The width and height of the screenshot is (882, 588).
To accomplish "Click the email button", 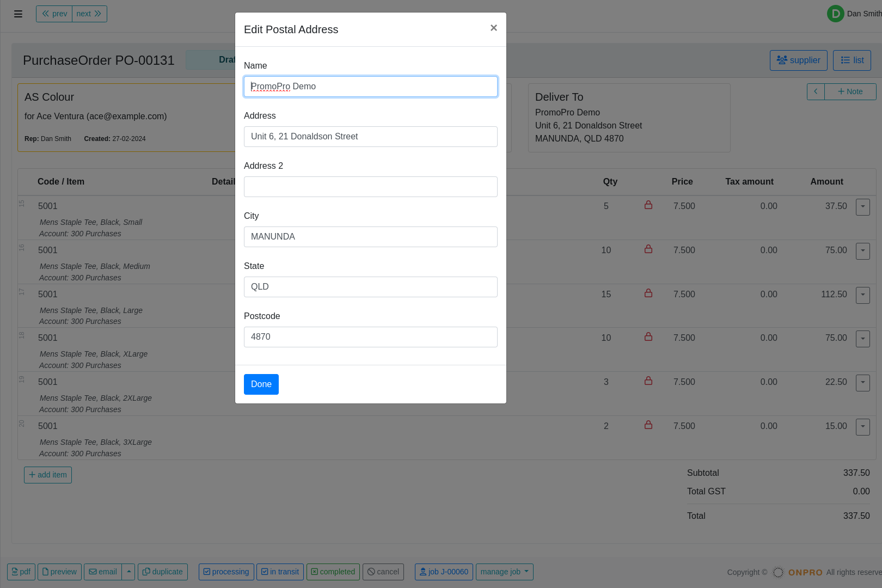I will [x=103, y=572].
